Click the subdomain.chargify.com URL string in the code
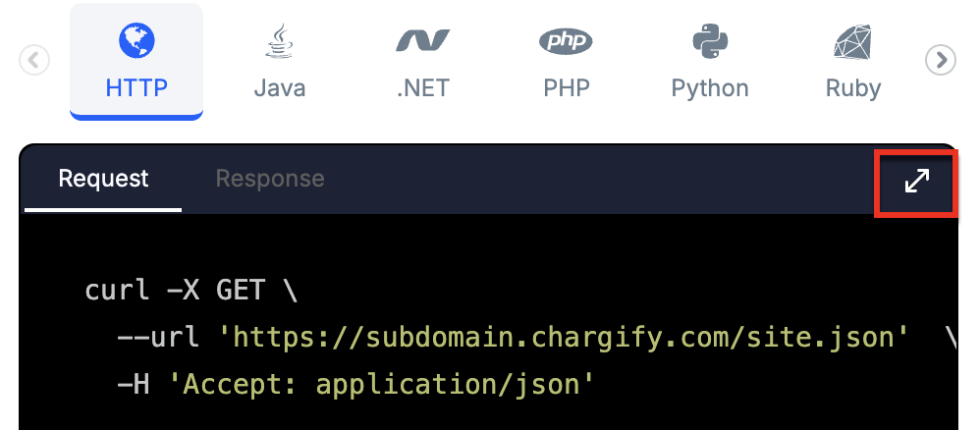 tap(563, 338)
